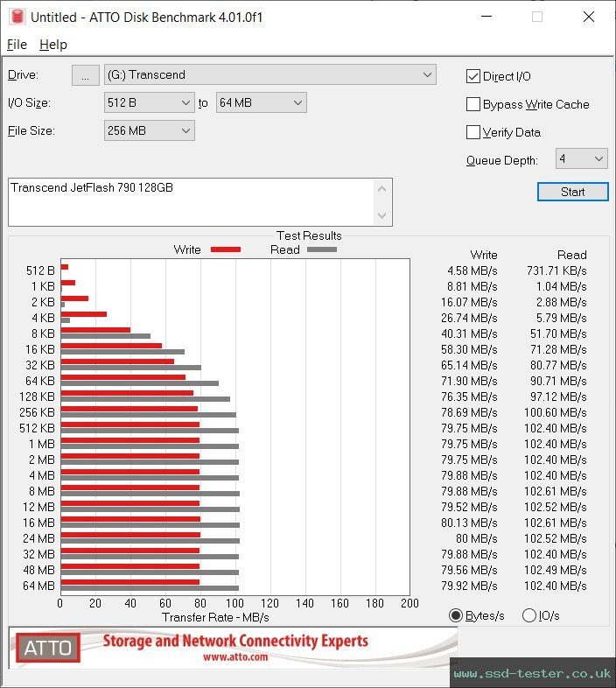This screenshot has height=688, width=616.
Task: Click the 102.61 MB/s read value for 8 MB
Action: [555, 491]
